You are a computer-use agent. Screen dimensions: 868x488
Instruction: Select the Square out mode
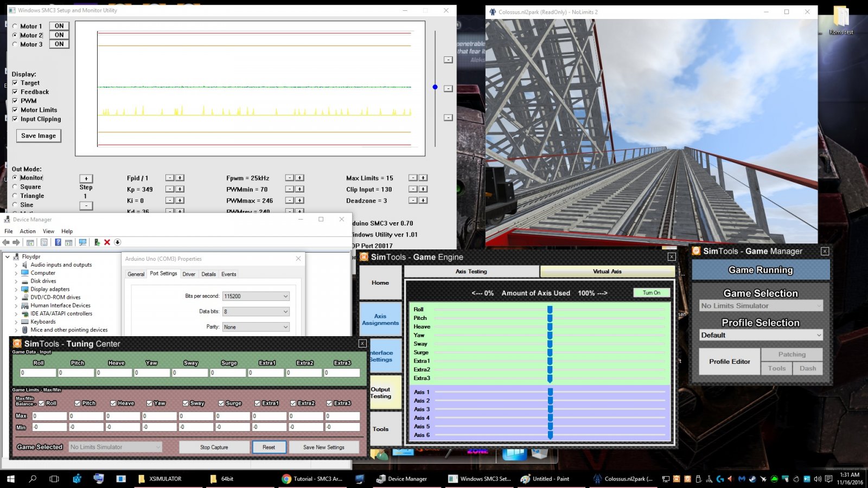click(15, 187)
